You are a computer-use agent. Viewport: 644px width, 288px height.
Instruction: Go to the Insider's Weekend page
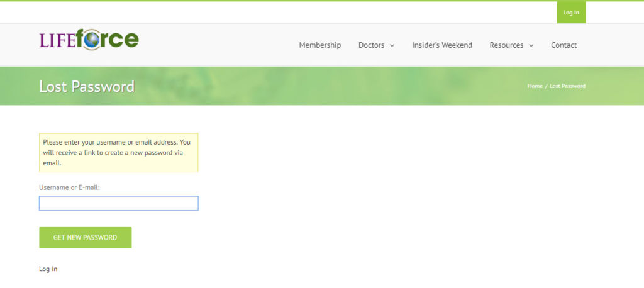pos(441,45)
